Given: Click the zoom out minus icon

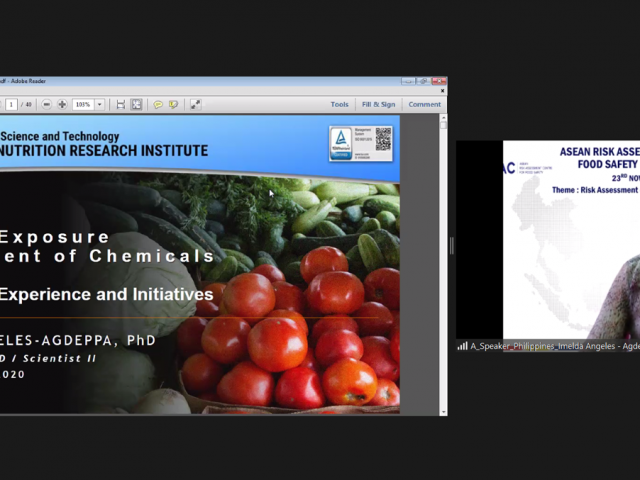Looking at the screenshot, I should pyautogui.click(x=47, y=104).
